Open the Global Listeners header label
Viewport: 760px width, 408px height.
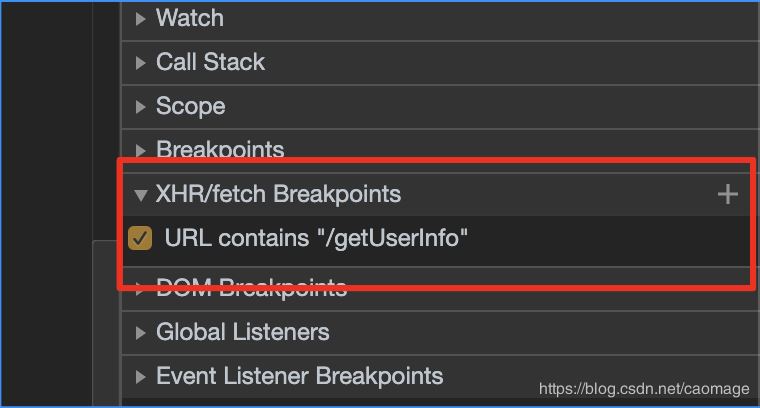pos(242,332)
